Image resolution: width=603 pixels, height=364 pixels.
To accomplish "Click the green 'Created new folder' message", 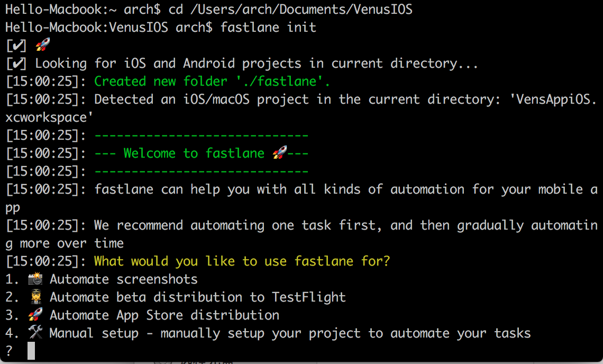I will (x=212, y=81).
